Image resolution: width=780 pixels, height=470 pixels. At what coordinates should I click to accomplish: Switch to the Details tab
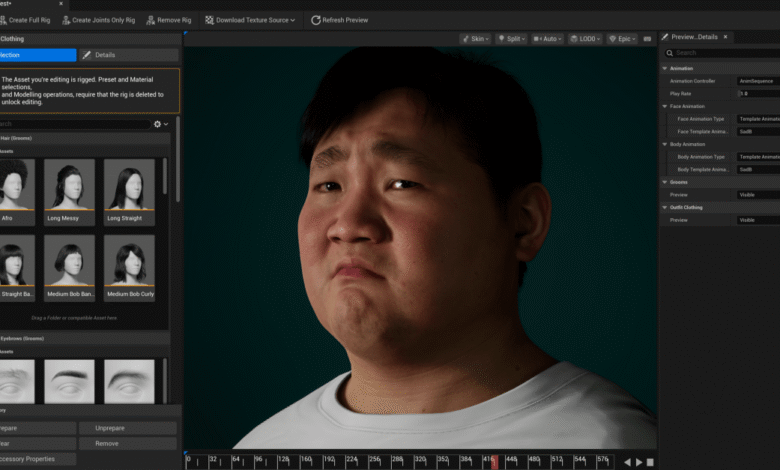pos(128,55)
